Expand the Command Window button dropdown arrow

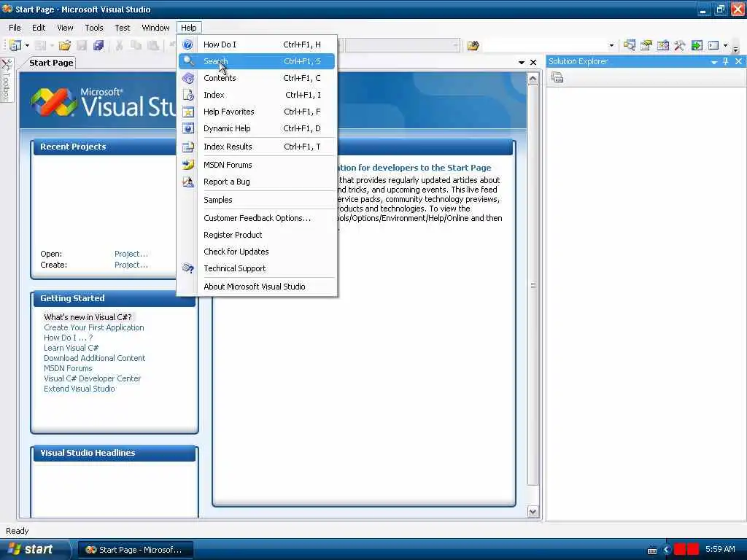(726, 46)
